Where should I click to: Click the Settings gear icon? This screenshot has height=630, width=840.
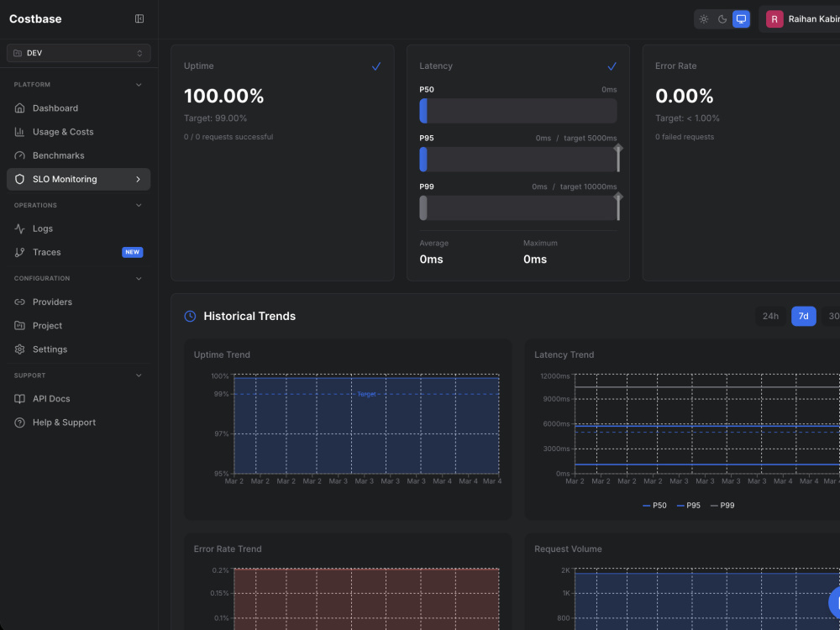click(x=20, y=349)
